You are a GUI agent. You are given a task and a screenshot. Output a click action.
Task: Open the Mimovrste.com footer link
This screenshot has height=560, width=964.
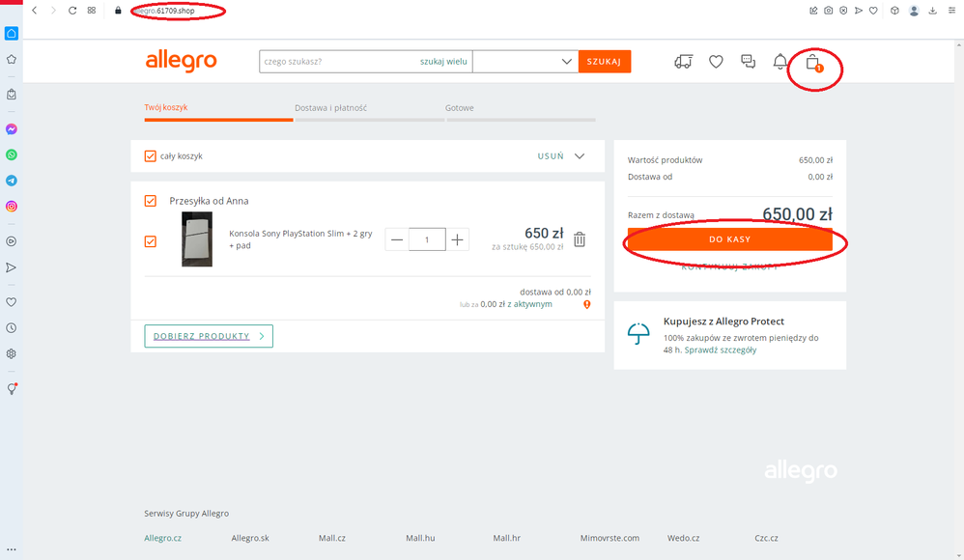pyautogui.click(x=610, y=538)
